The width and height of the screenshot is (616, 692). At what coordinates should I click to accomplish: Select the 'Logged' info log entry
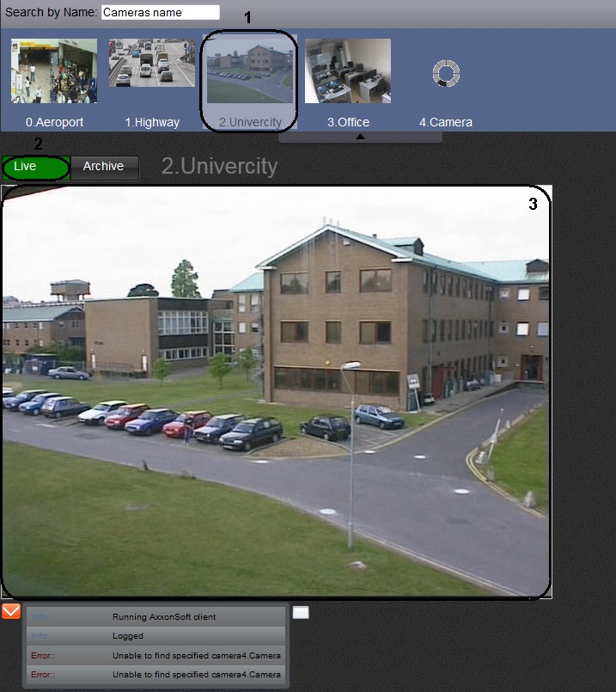pos(128,636)
